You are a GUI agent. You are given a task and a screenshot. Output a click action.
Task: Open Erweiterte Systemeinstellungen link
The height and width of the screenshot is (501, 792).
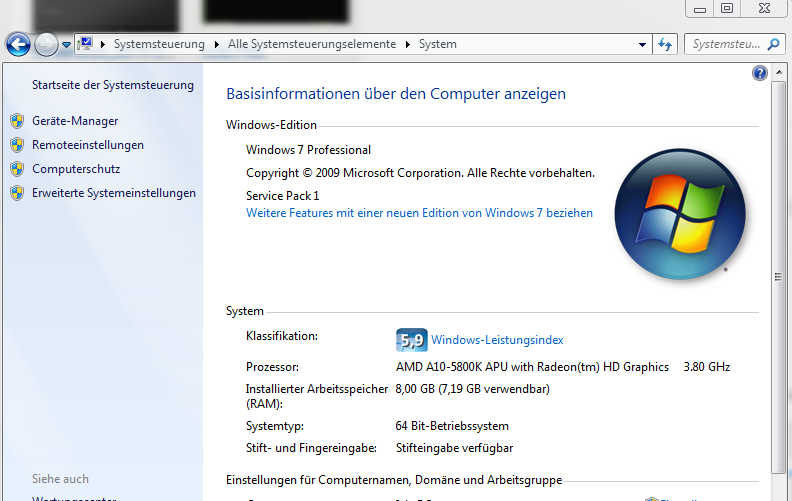[114, 193]
